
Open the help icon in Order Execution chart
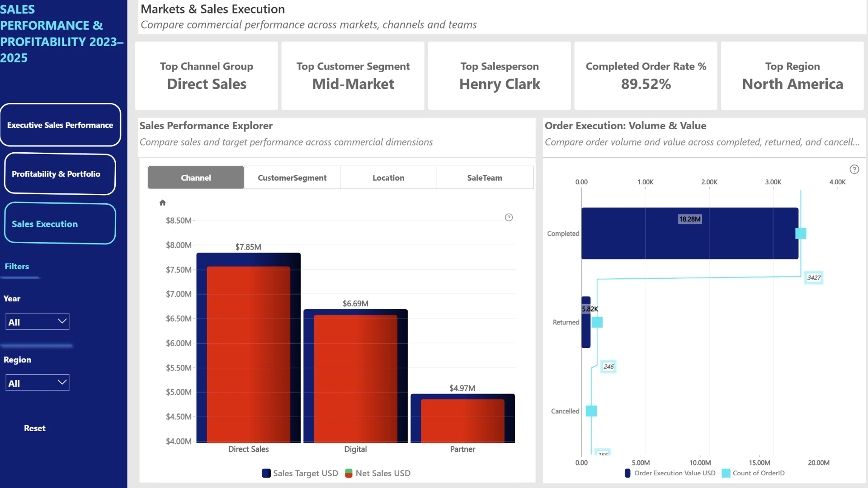854,169
